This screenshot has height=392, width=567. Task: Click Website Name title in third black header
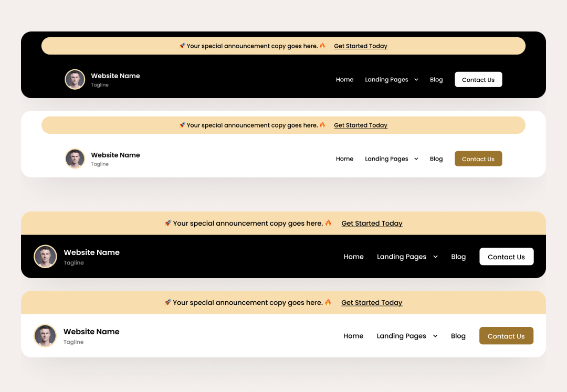pyautogui.click(x=91, y=252)
